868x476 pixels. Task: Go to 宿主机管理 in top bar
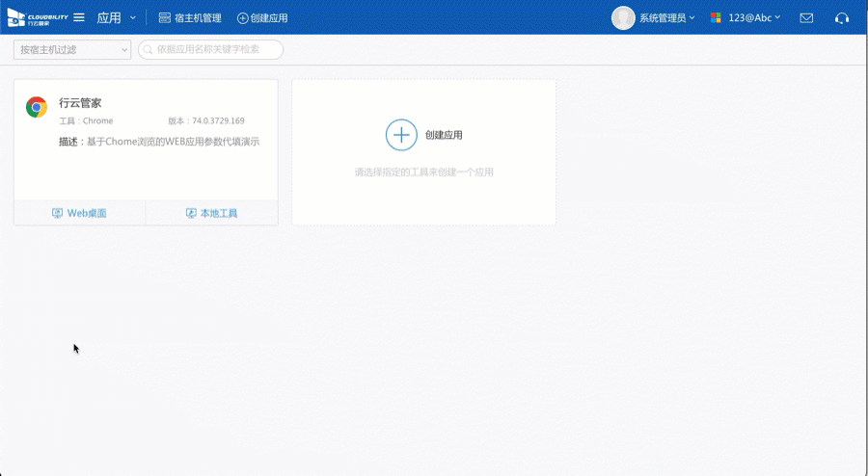(x=190, y=18)
